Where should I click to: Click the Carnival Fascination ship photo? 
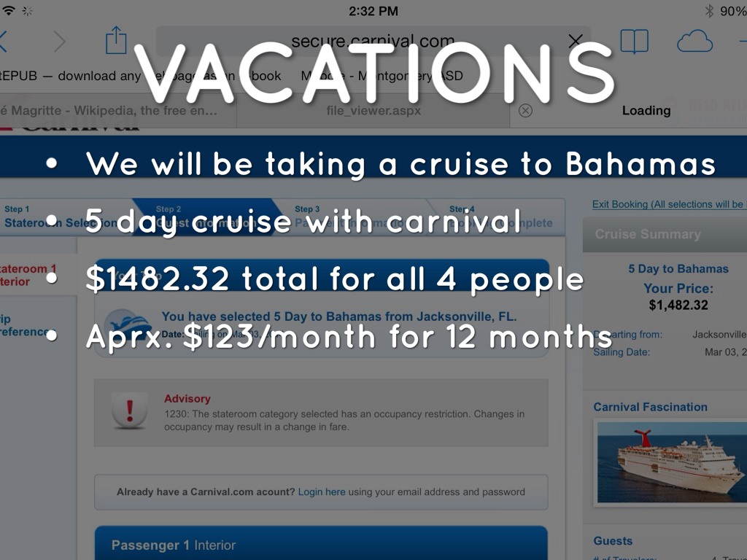(670, 462)
